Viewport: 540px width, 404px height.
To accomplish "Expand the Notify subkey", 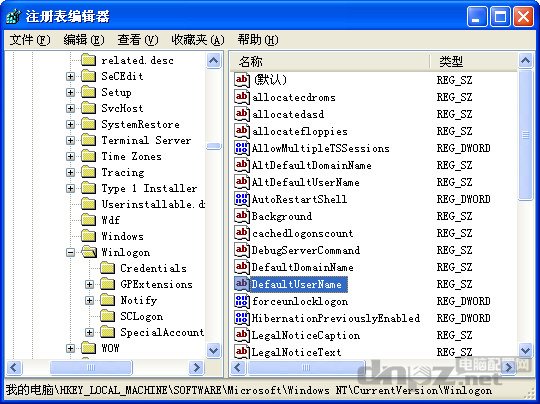I will click(89, 300).
